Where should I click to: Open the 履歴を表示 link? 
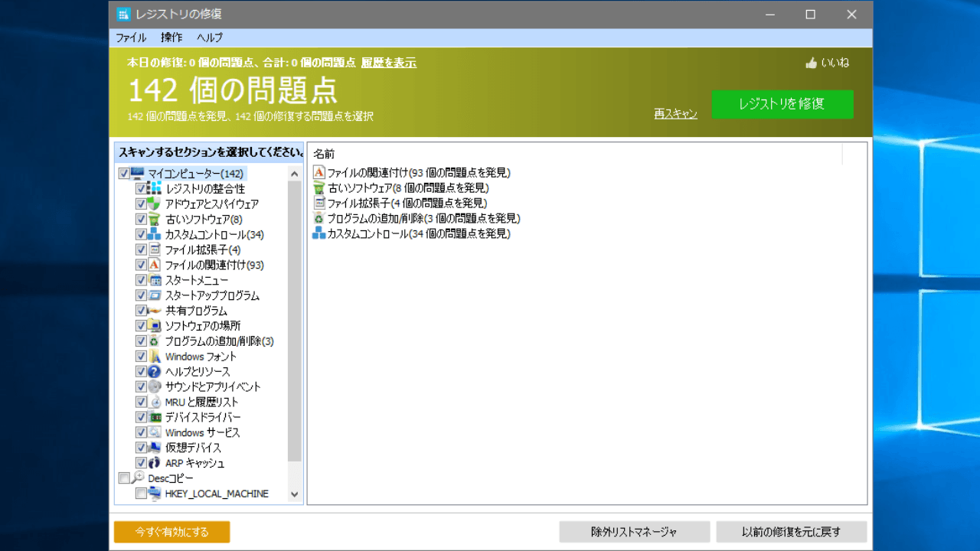click(389, 63)
